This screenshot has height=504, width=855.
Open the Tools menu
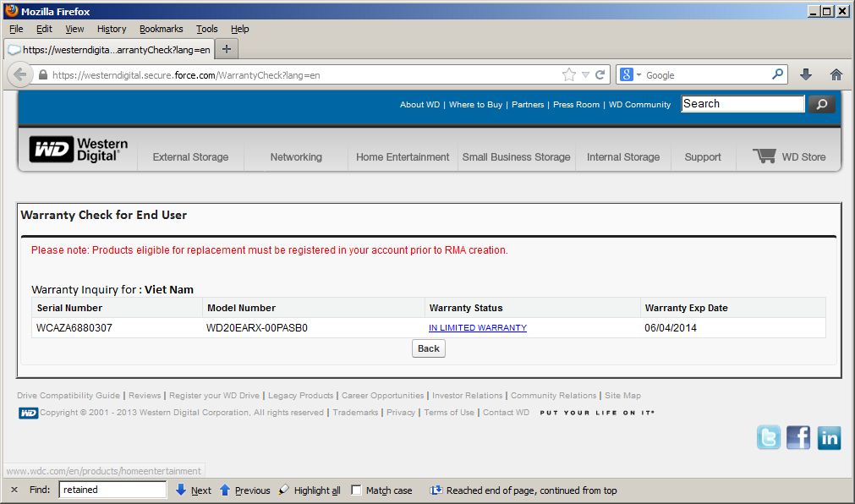[x=207, y=29]
